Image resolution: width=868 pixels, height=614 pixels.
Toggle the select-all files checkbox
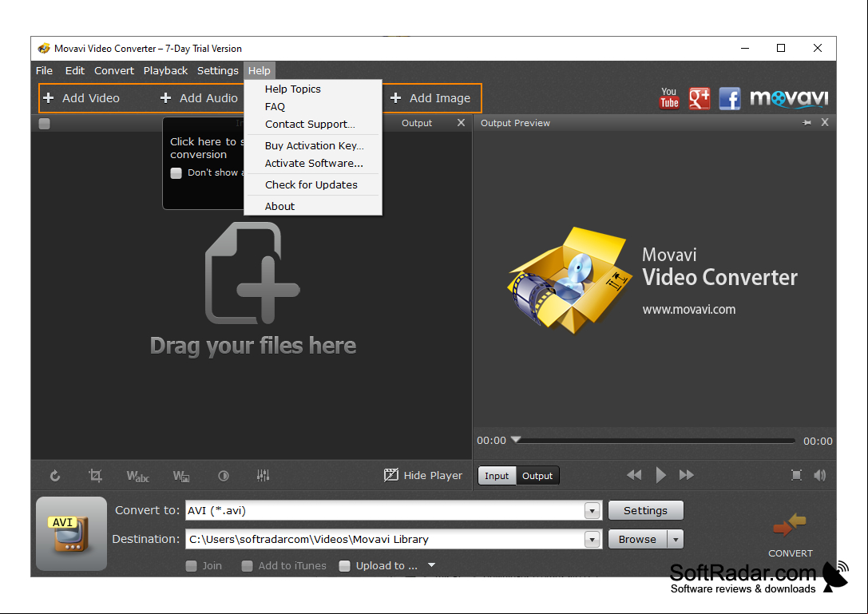coord(44,124)
